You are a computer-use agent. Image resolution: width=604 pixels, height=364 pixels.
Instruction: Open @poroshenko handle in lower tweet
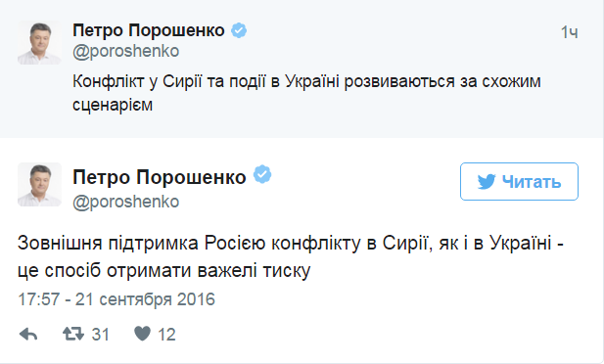coord(126,202)
